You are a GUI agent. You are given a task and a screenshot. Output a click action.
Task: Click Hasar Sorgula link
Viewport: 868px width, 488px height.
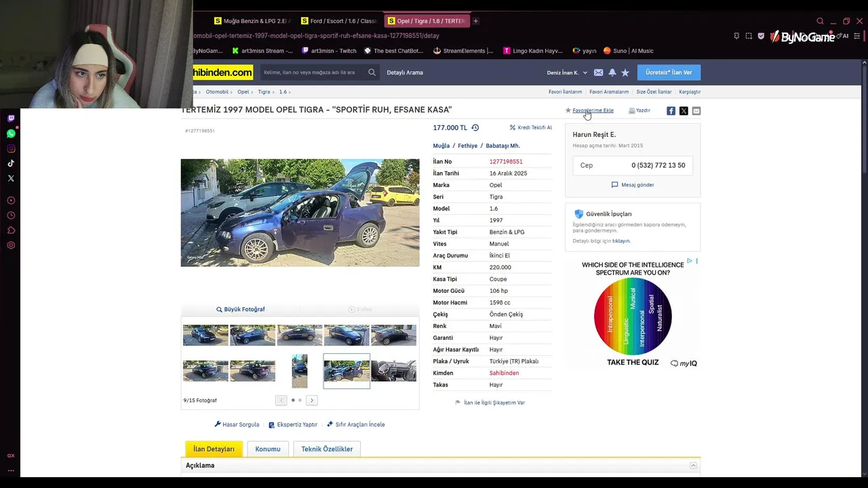(x=237, y=424)
